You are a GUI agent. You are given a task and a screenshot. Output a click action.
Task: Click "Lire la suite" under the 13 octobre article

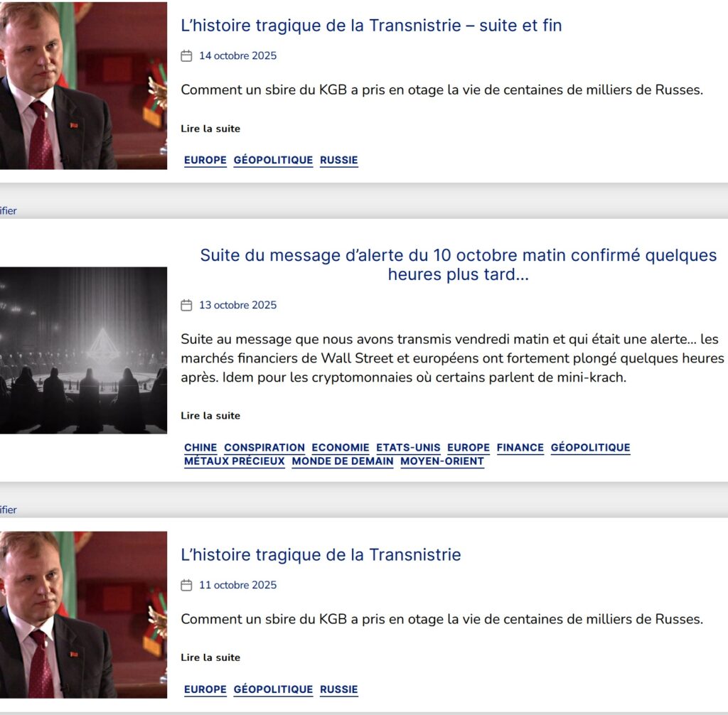tap(210, 416)
